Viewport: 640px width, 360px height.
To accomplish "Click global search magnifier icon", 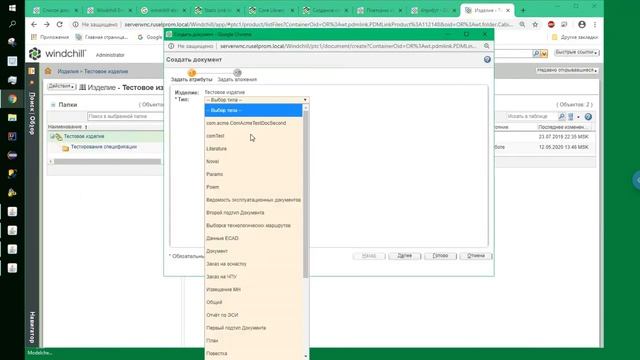I will [x=536, y=53].
